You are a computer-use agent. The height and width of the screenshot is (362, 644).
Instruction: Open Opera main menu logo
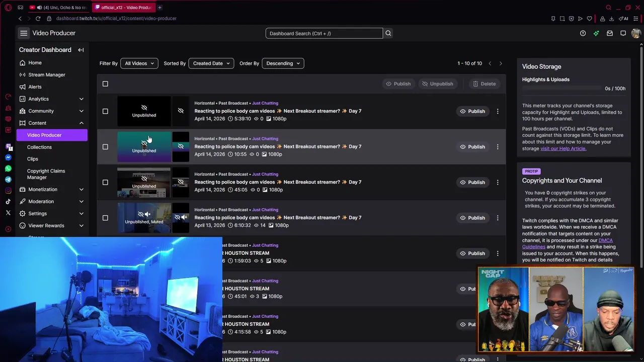[x=8, y=8]
